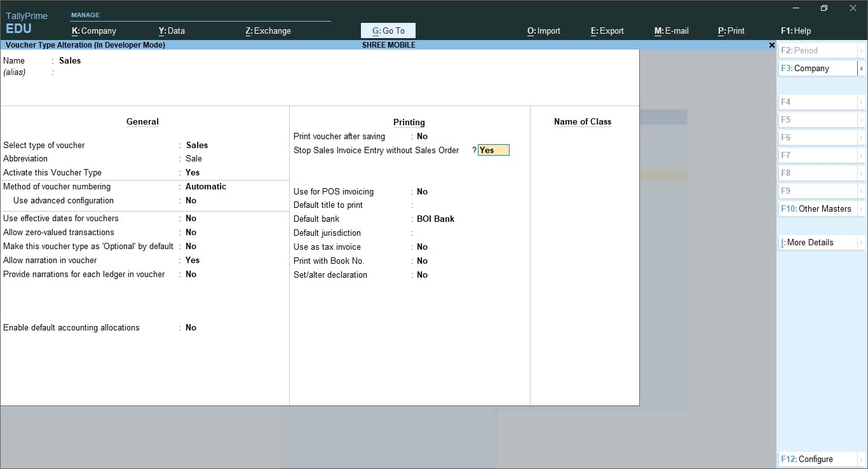Click the Name field showing Sales
868x469 pixels.
click(69, 60)
